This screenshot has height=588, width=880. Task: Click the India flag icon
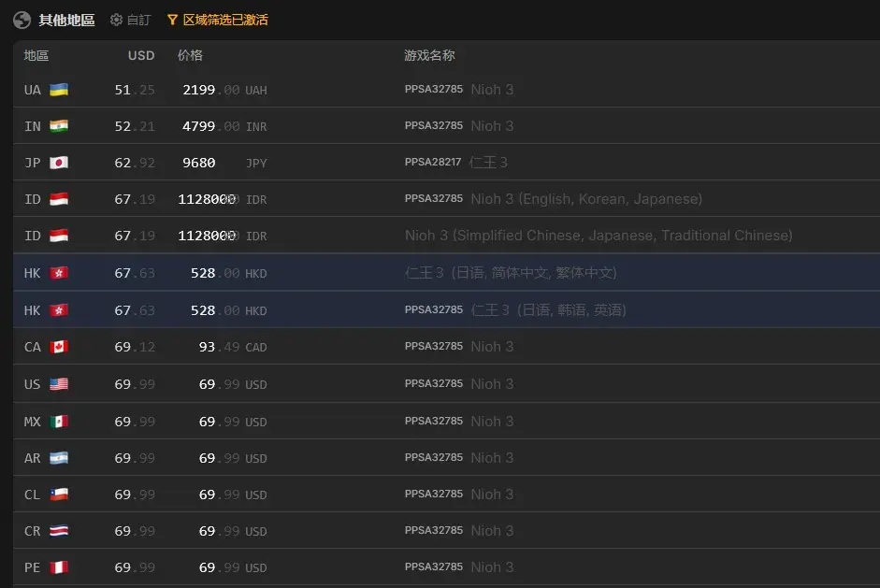pyautogui.click(x=59, y=126)
